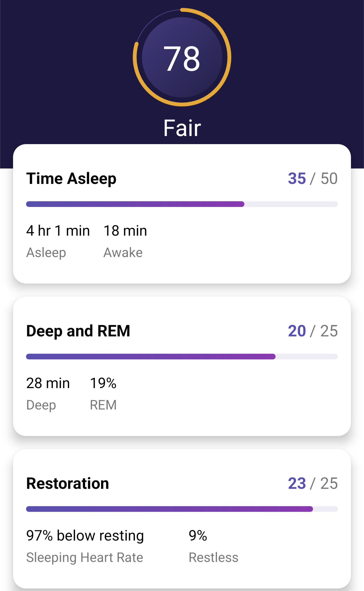Open the Restoration card heading
Screen dimensions: 364x591
point(67,483)
